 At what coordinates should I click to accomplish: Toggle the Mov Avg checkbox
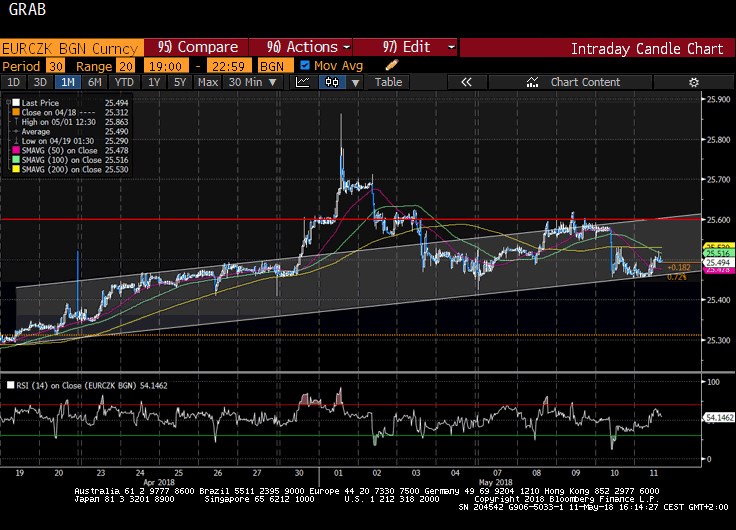coord(306,65)
